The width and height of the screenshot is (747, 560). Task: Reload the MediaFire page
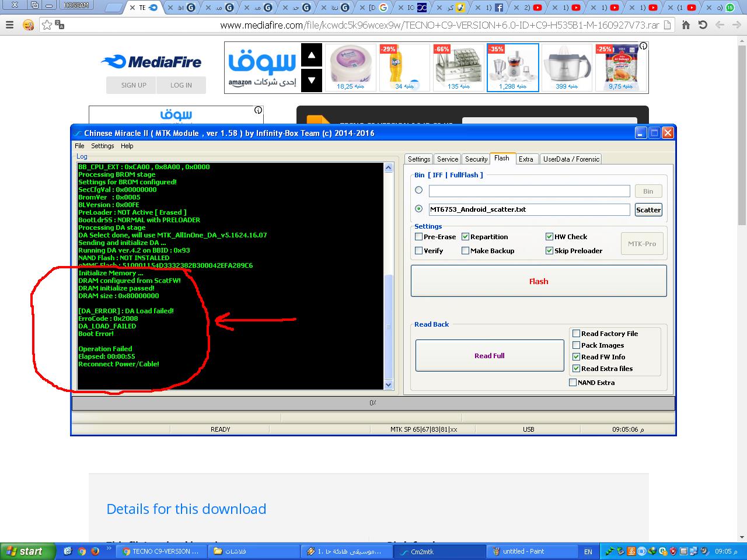pos(703,25)
